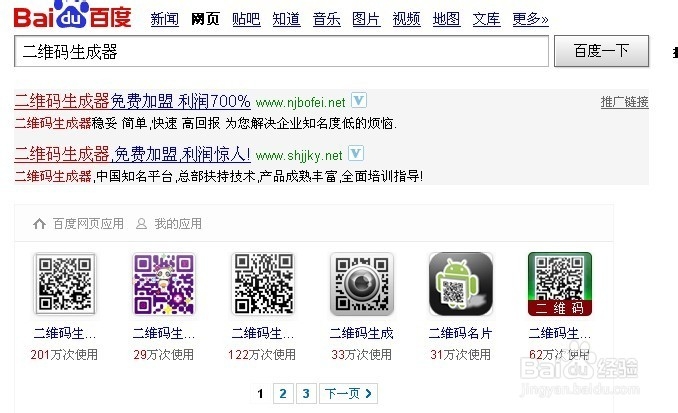The width and height of the screenshot is (678, 413).
Task: Open the 我的应用 link
Action: (x=178, y=224)
